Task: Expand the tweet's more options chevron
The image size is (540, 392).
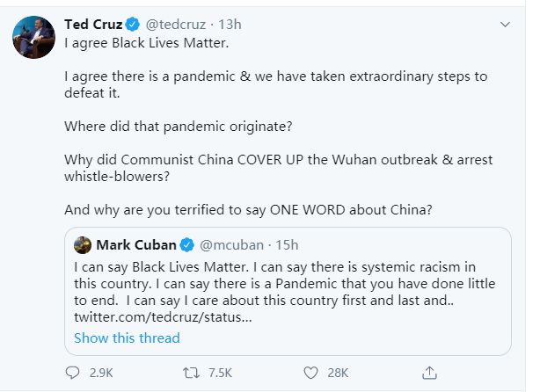Action: [x=507, y=21]
